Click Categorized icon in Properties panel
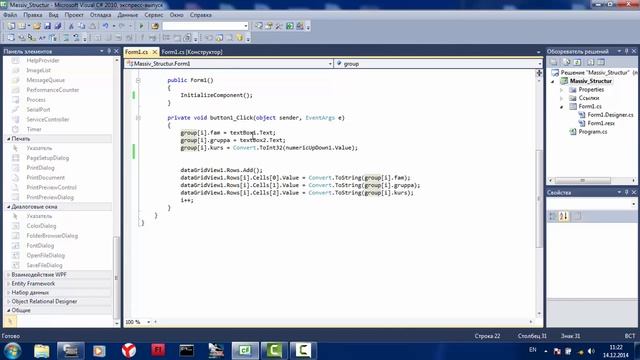The image size is (640, 360). click(553, 216)
